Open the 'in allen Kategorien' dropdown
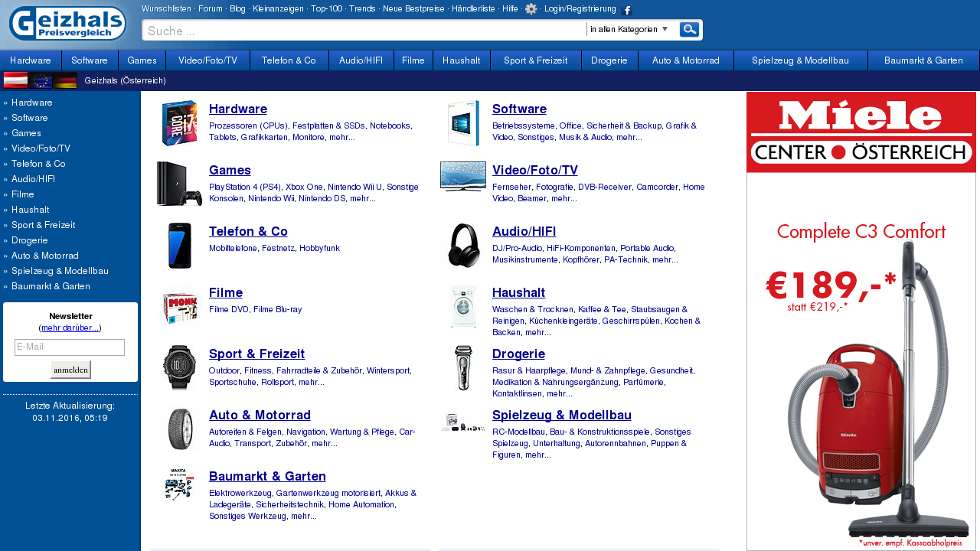Viewport: 980px width, 551px height. [x=630, y=29]
